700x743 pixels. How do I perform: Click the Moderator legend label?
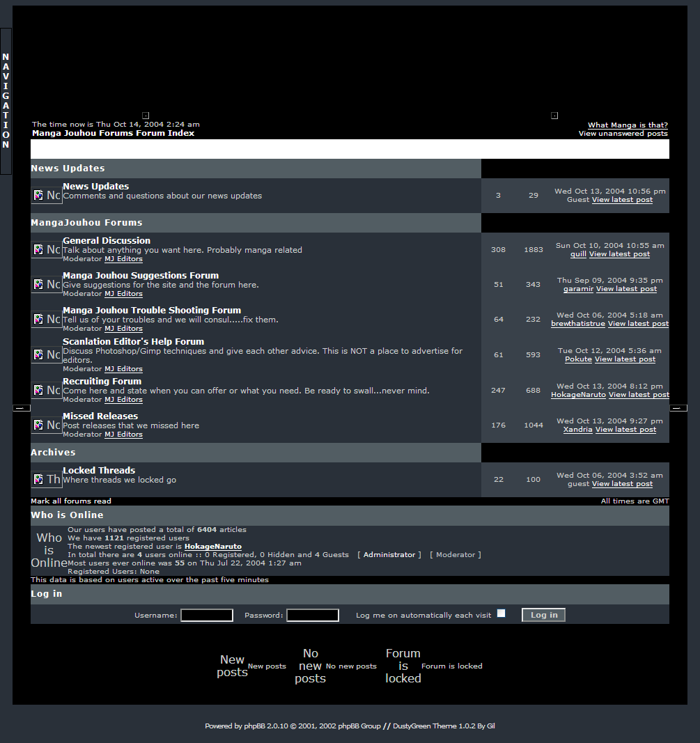coord(456,555)
